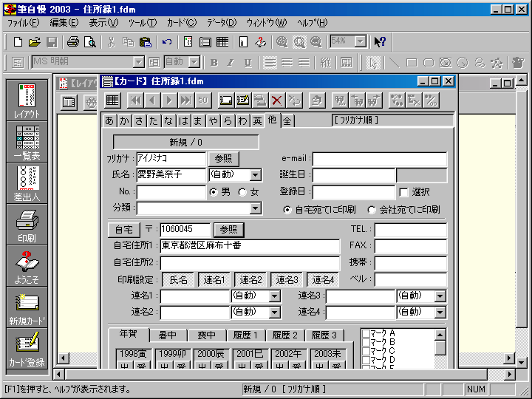Click the 50 jump icon in card toolbar
Viewport: 532px width, 399px height.
click(x=203, y=100)
